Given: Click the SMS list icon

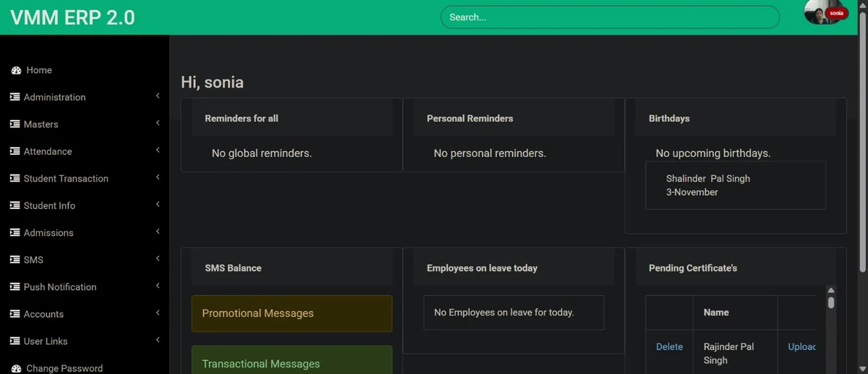Looking at the screenshot, I should tap(14, 260).
